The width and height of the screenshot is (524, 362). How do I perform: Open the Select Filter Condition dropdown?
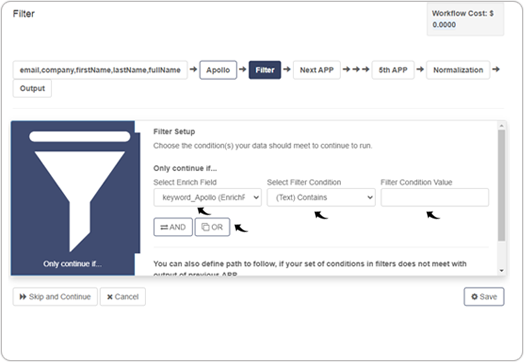pos(321,197)
